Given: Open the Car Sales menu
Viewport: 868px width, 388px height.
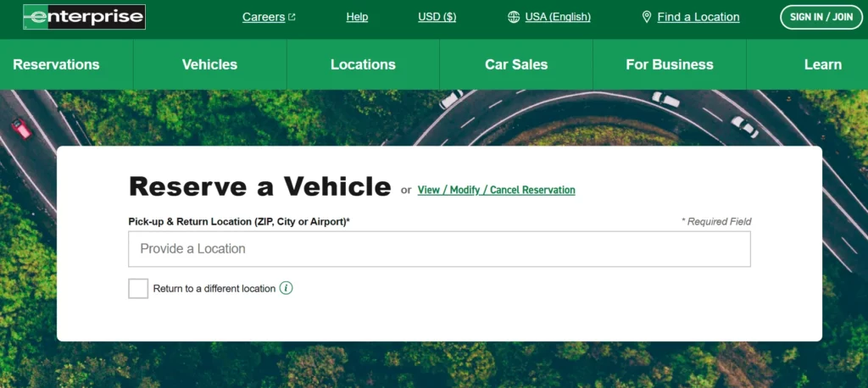Looking at the screenshot, I should [516, 64].
